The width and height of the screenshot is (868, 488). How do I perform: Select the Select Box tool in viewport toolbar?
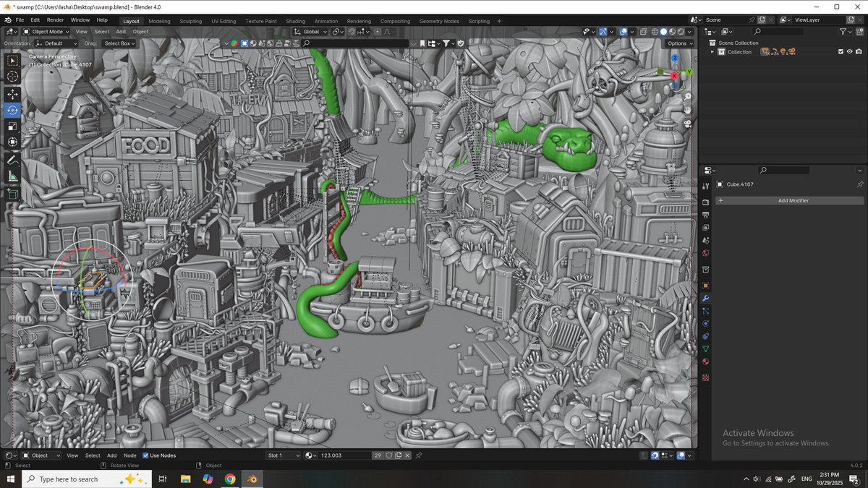click(x=13, y=61)
